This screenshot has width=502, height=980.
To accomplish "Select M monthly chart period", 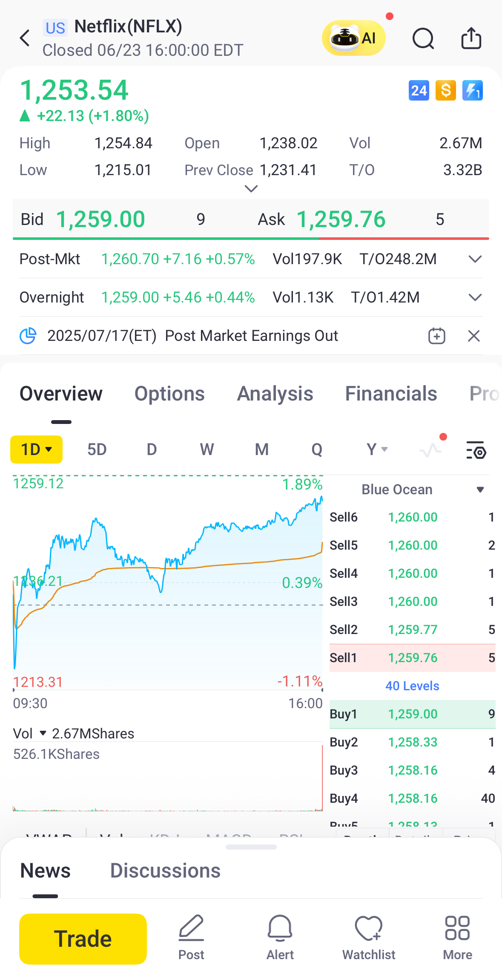I will click(262, 450).
